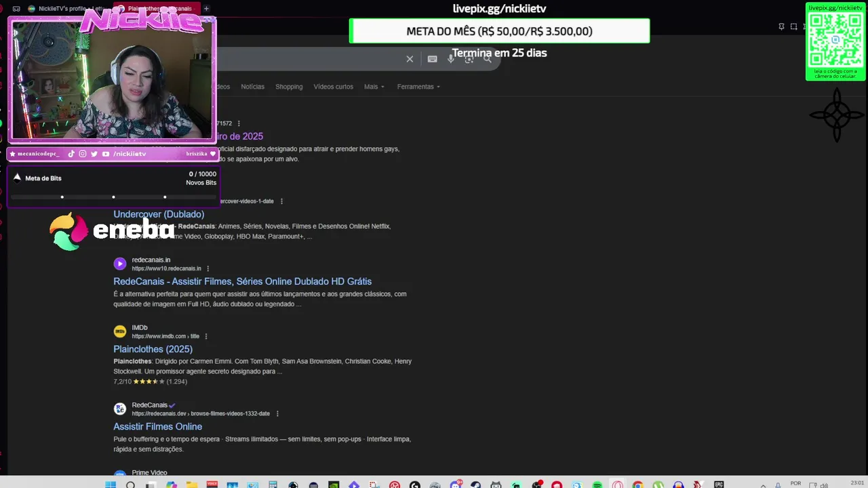Click the RedeCanais result favicon above Assistir Filmes Online
This screenshot has height=488, width=868.
click(x=120, y=409)
